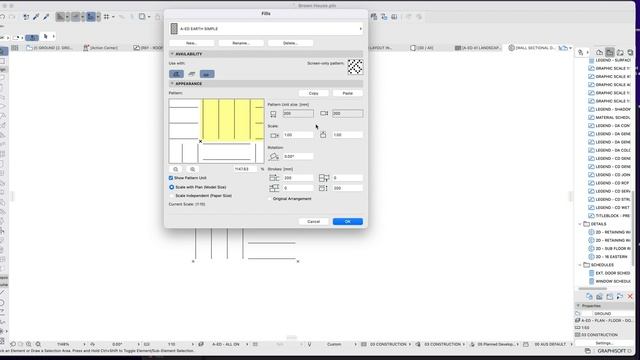640x360 pixels.
Task: Open the Project Map navigator icon
Action: point(599,52)
